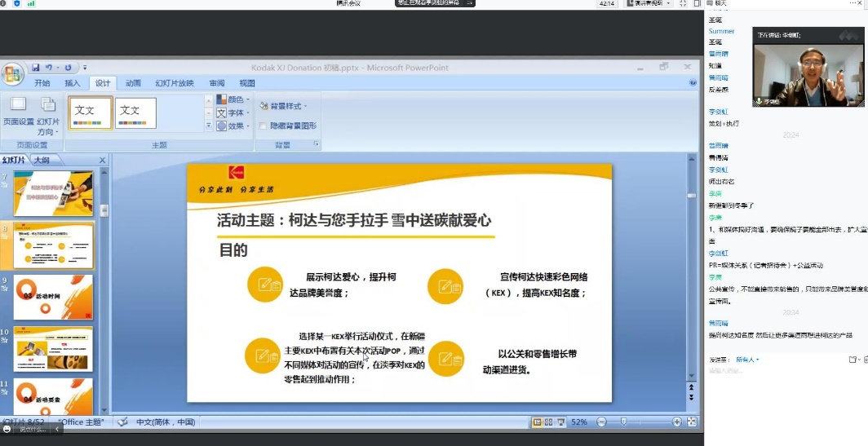Enable the Hide Background Graphics (隐藏背景图形) checkbox
The width and height of the screenshot is (868, 446).
point(263,126)
